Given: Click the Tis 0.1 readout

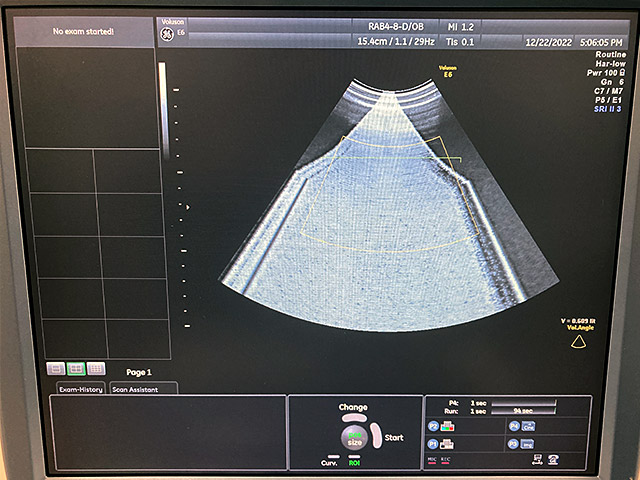Looking at the screenshot, I should click(x=460, y=42).
